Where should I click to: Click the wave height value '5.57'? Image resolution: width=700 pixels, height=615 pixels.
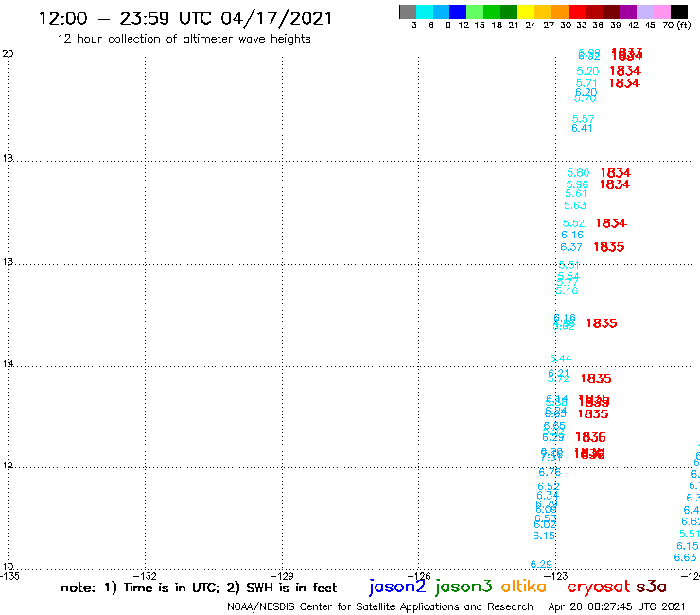pyautogui.click(x=583, y=119)
